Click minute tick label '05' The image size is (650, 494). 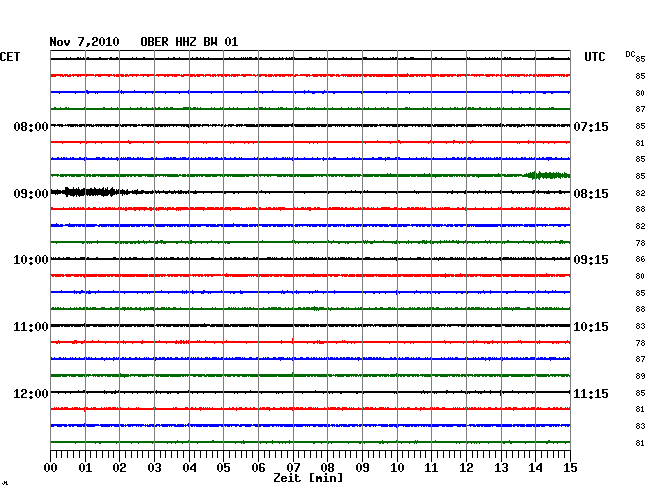pos(223,467)
